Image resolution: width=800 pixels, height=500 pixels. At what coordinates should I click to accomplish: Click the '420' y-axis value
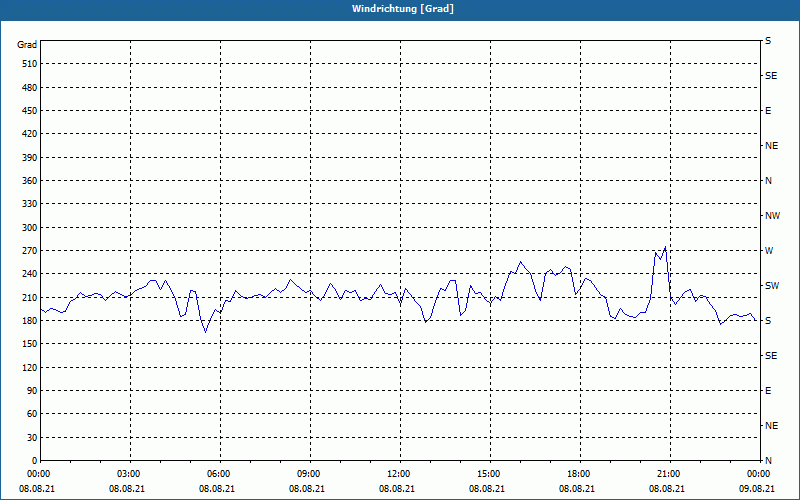(30, 134)
